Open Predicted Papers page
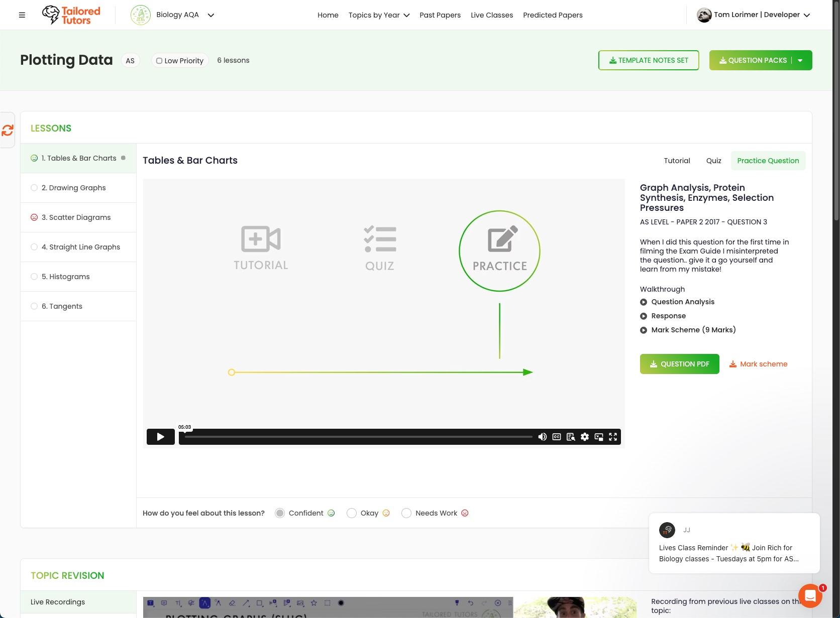This screenshot has width=840, height=618. [x=553, y=15]
